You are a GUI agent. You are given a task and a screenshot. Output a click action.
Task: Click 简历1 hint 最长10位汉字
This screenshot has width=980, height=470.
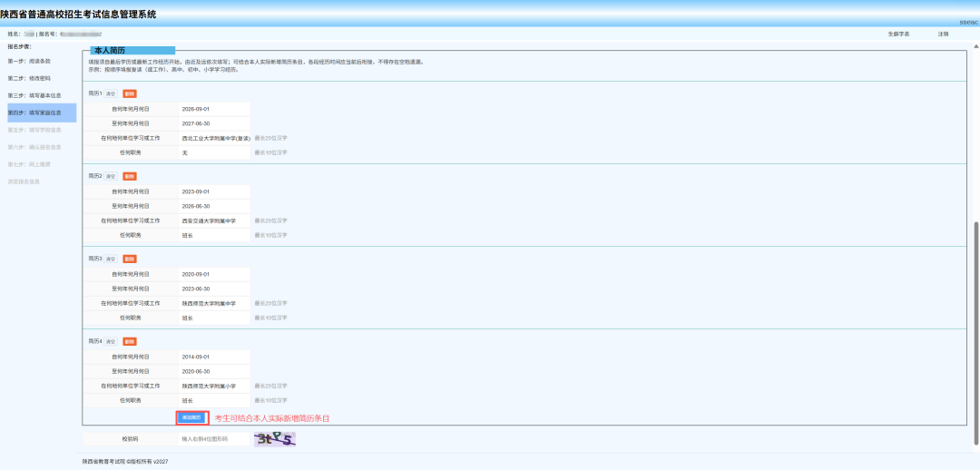(x=270, y=153)
